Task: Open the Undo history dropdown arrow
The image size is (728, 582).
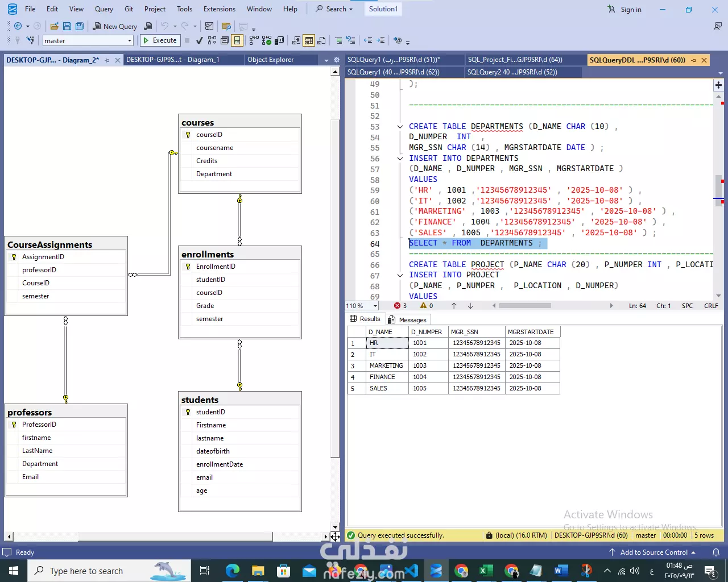Action: click(x=175, y=26)
